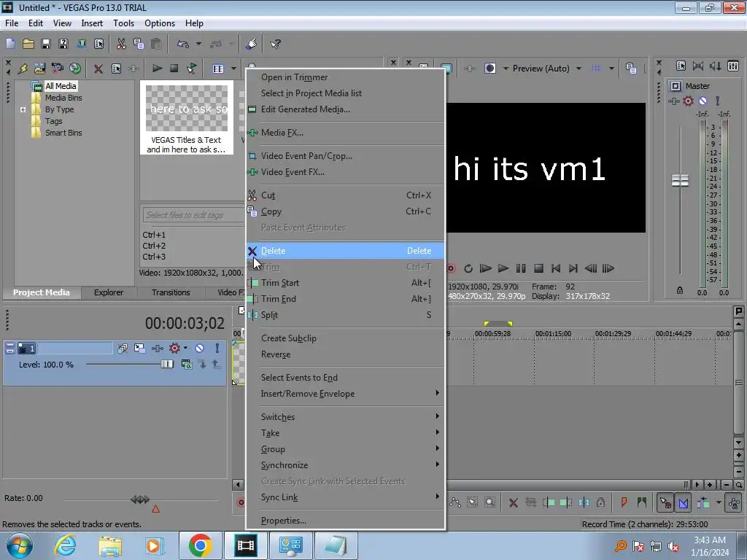747x560 pixels.
Task: Open the overlays grid dropdown arrow
Action: coord(611,69)
